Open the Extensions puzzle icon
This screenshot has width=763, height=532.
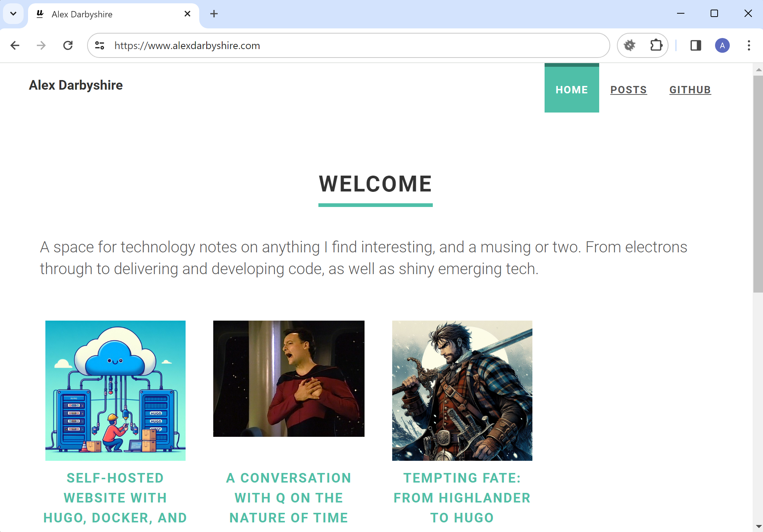[x=656, y=45]
